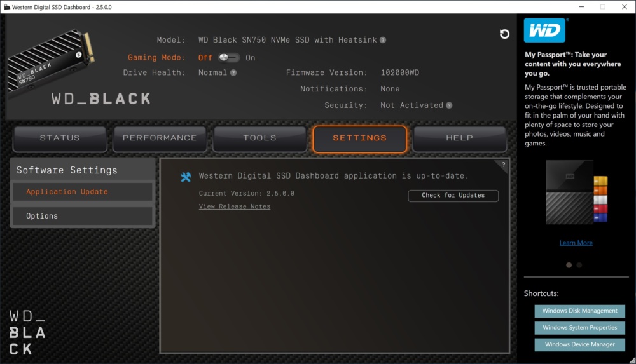The image size is (636, 364).
Task: Click the help icon next to Security status
Action: pyautogui.click(x=449, y=105)
